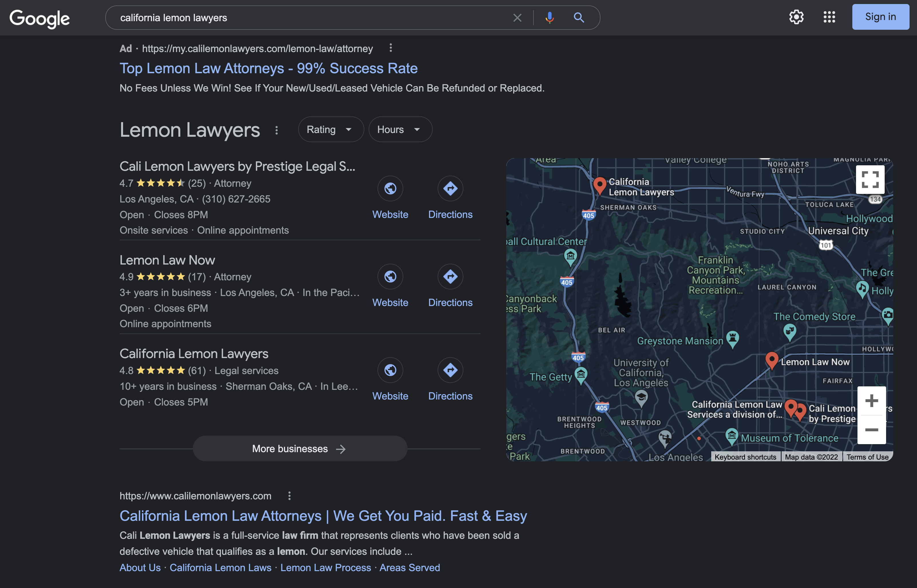Get Directions to California Lemon Lawyers

pos(450,370)
